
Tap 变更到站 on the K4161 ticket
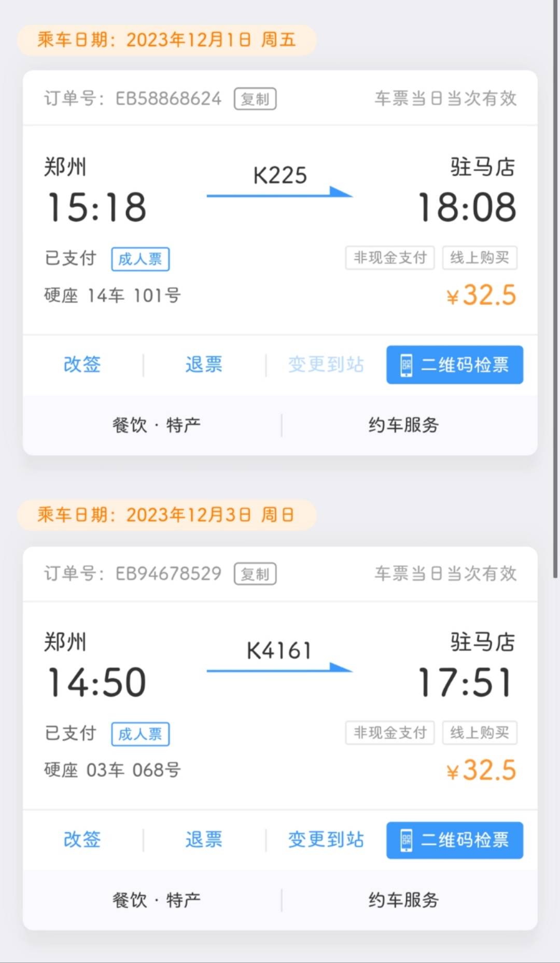point(326,840)
